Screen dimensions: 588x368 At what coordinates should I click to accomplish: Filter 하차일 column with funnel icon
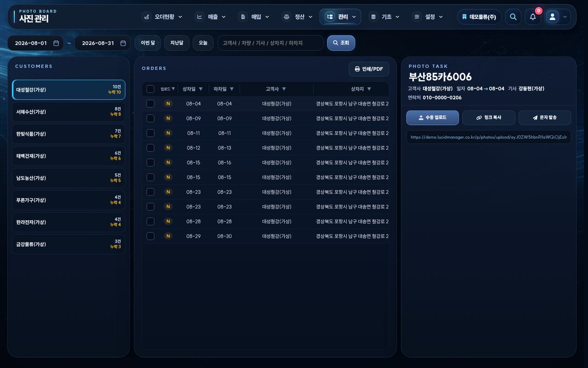click(232, 89)
